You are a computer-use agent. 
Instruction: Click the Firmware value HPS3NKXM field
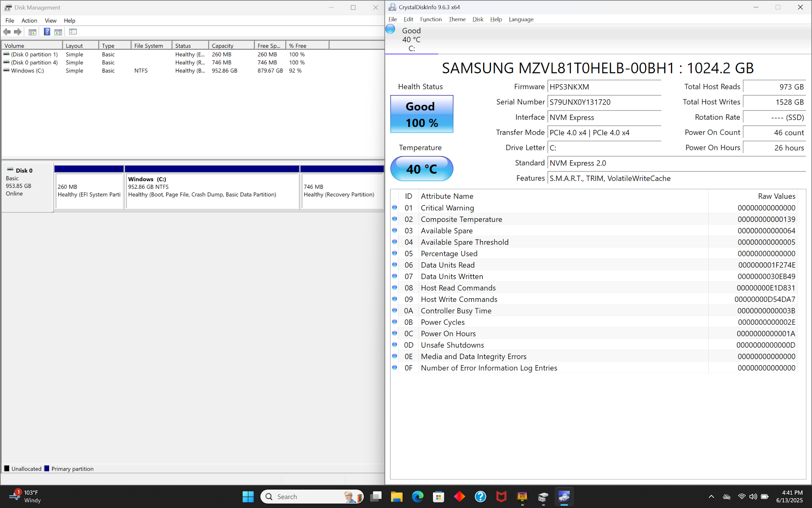[604, 87]
